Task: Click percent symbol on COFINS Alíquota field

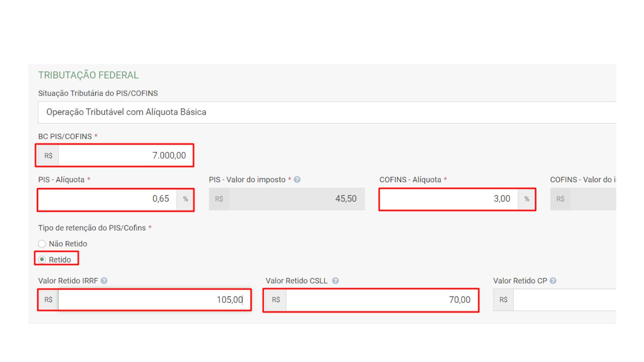Action: (x=527, y=199)
